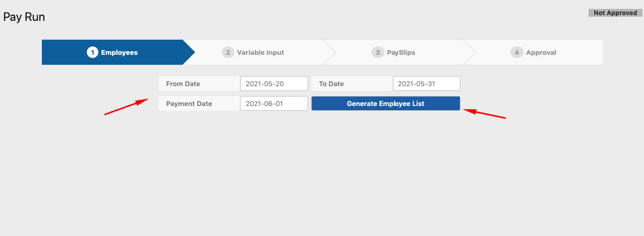
Task: Click the To Date label
Action: pos(331,84)
